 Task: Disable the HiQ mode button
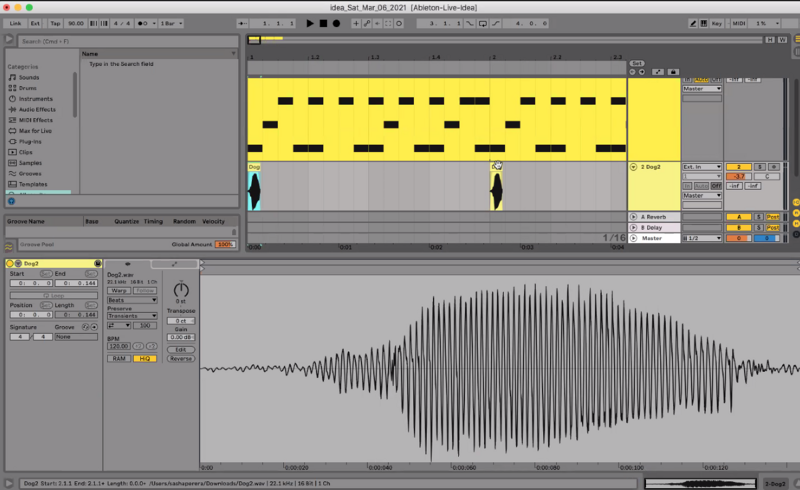144,358
